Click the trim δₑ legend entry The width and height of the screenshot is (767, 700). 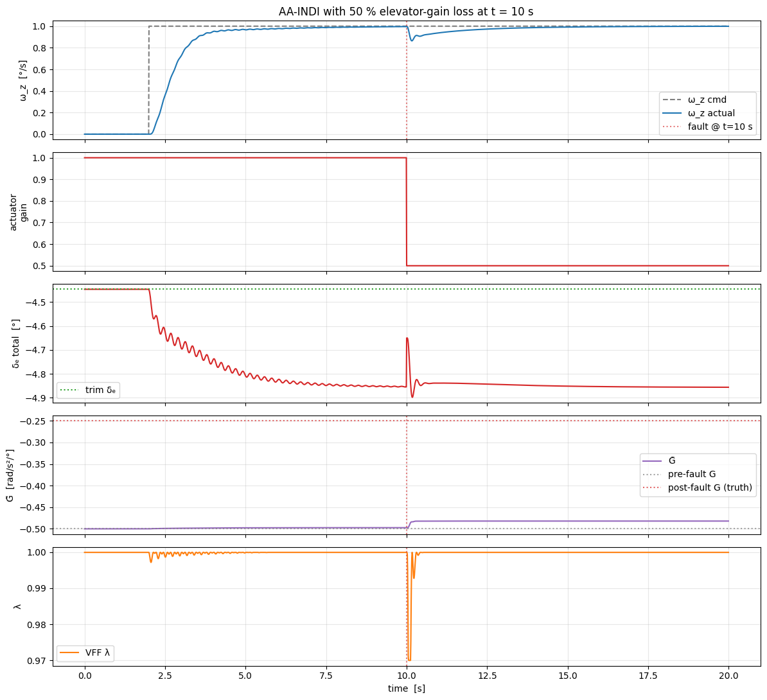tap(89, 390)
